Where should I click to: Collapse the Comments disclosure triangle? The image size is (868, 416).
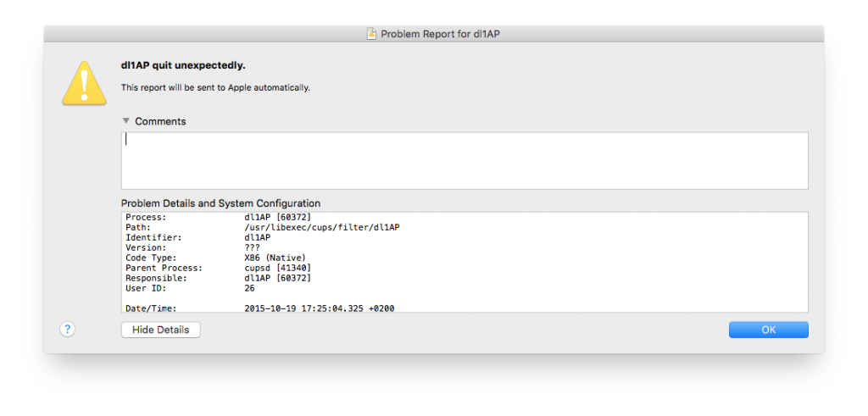[x=126, y=120]
